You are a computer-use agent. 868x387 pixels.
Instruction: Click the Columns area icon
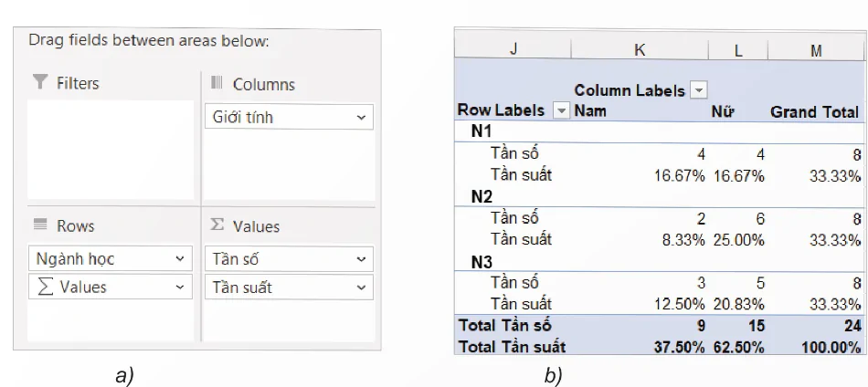coord(217,84)
